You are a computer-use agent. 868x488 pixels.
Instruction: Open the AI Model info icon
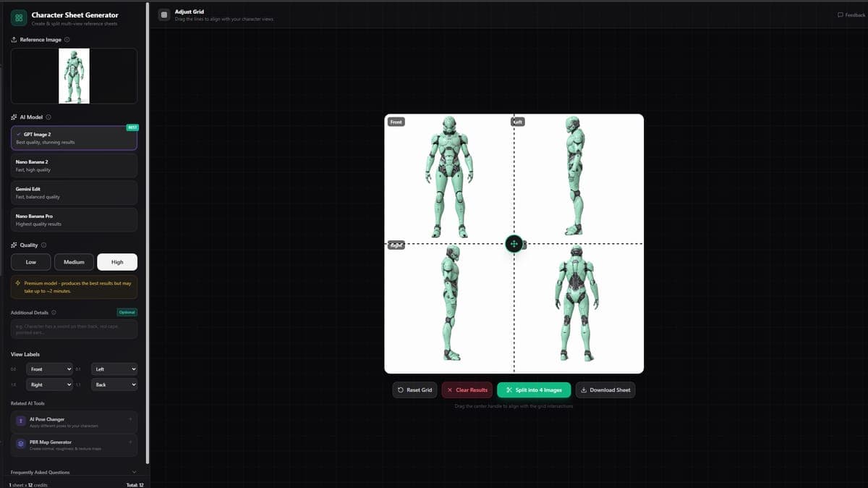tap(48, 117)
